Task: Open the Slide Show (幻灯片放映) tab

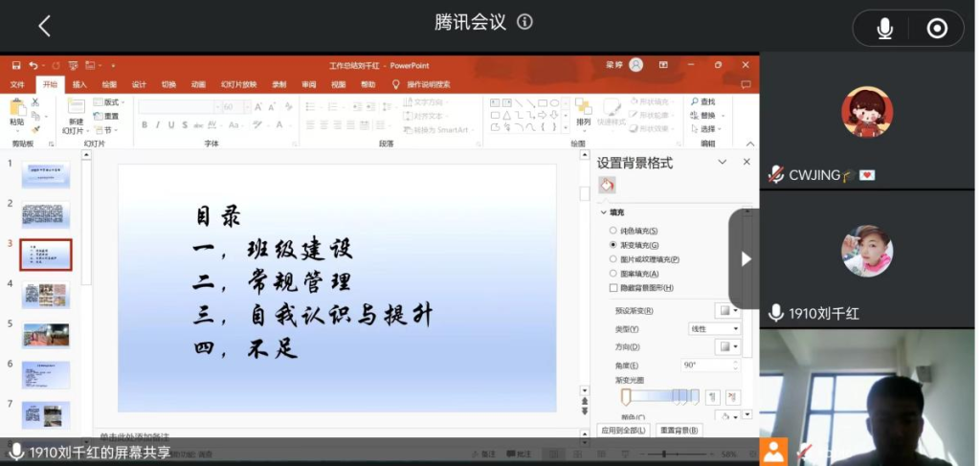Action: (238, 84)
